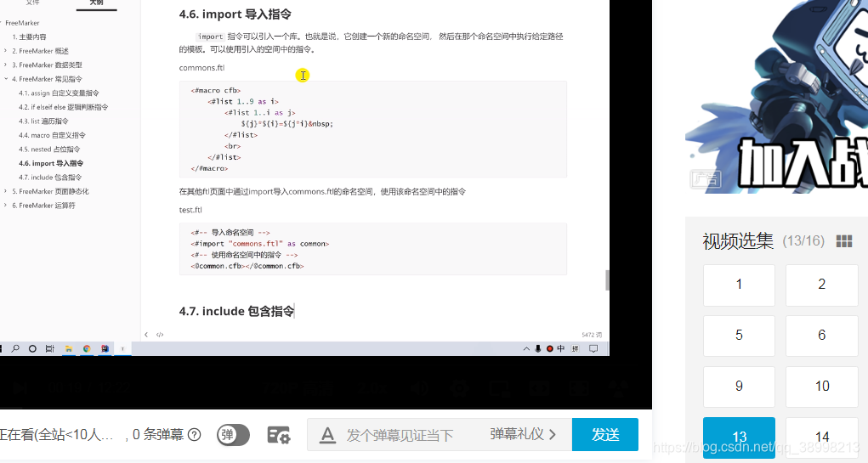This screenshot has height=463, width=868.
Task: Go to 4.1. assign 自定义变量指令
Action: (x=59, y=93)
